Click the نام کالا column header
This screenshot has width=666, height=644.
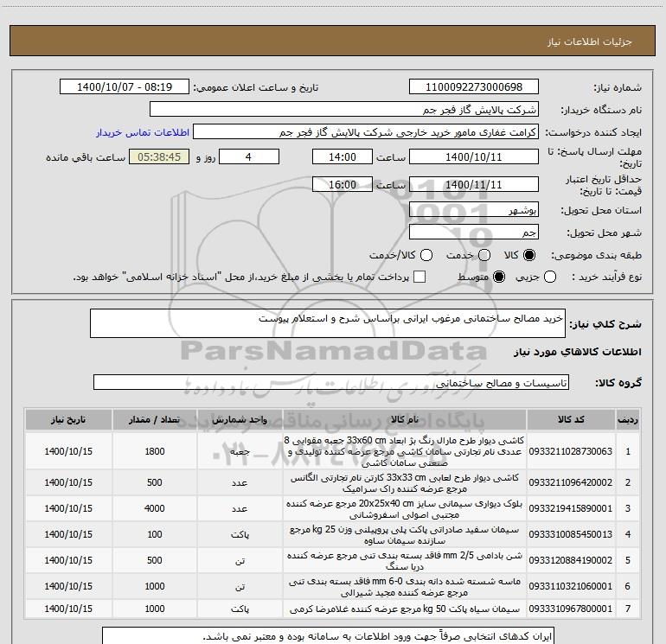point(405,419)
